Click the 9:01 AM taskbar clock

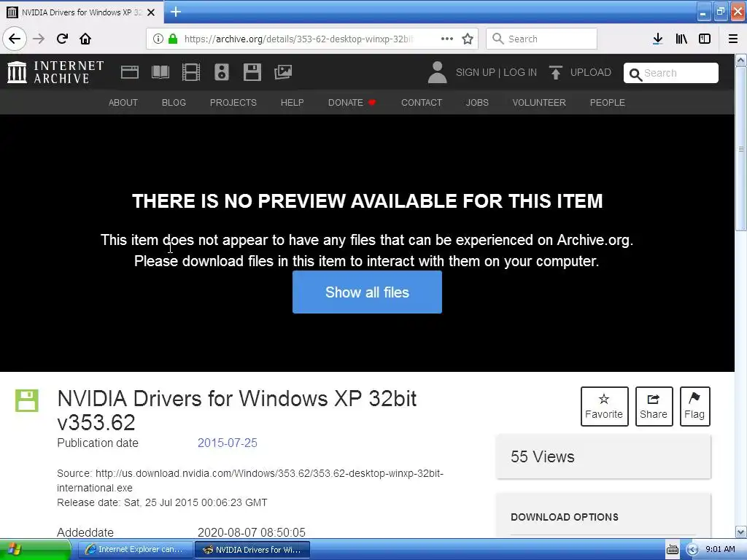click(x=720, y=549)
